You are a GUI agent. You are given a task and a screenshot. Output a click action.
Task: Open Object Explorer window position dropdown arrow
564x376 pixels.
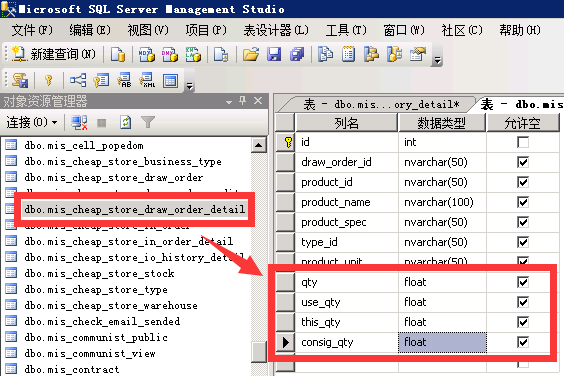pyautogui.click(x=229, y=102)
